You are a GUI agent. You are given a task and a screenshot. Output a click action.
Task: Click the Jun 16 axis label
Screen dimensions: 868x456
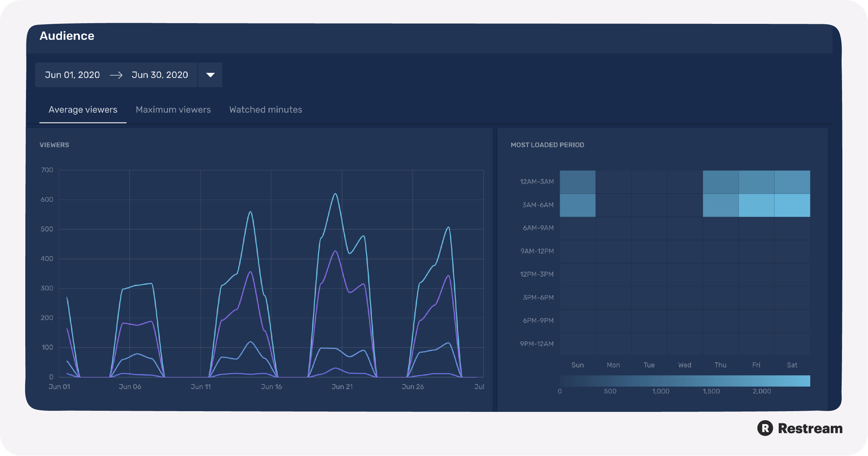coord(271,386)
